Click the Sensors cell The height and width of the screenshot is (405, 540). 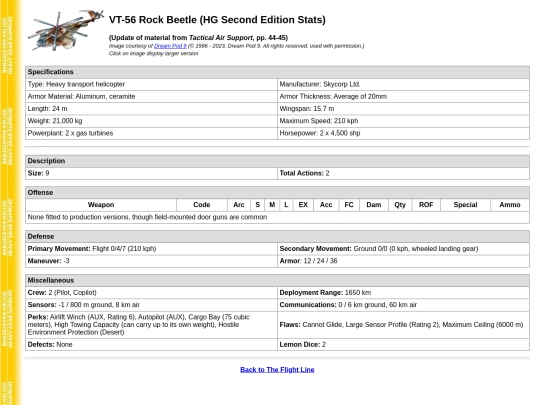point(151,305)
